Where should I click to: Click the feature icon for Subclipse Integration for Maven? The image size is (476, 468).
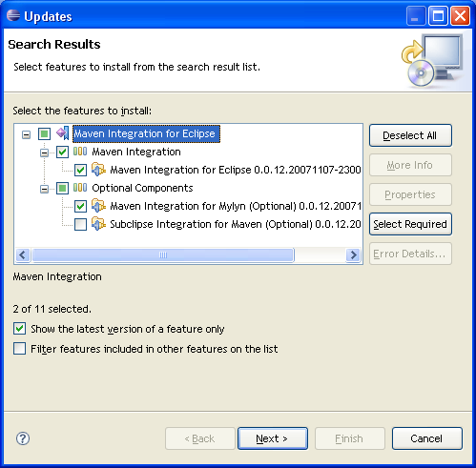(98, 224)
